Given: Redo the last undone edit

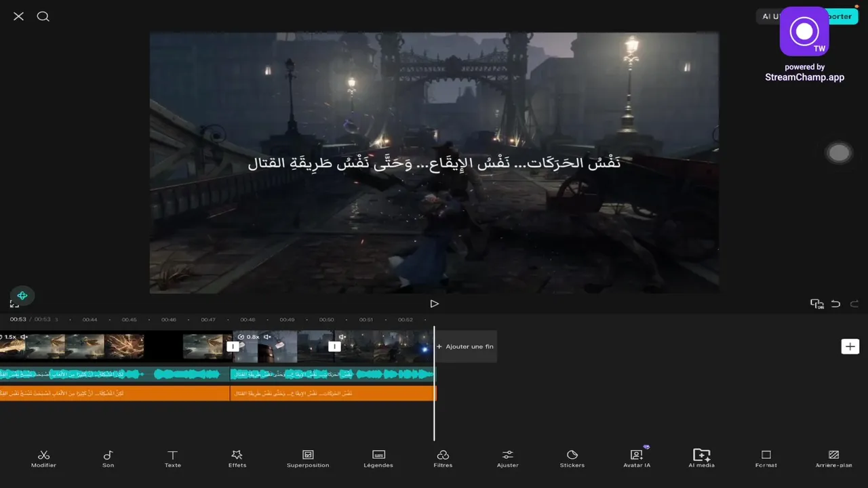Looking at the screenshot, I should (854, 304).
